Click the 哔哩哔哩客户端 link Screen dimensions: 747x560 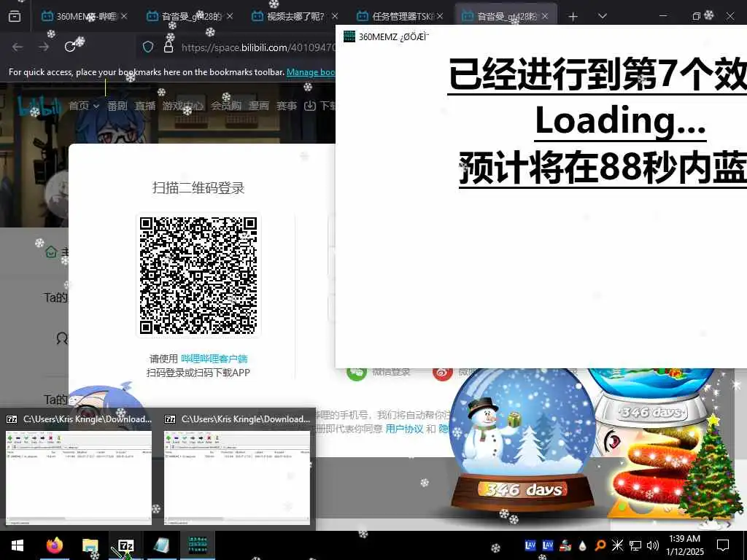click(x=214, y=359)
